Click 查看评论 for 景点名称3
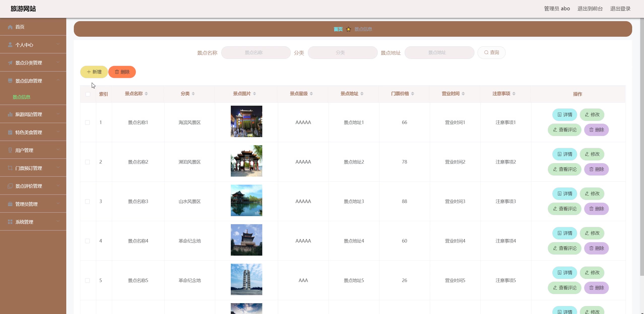This screenshot has height=314, width=644. pyautogui.click(x=565, y=209)
